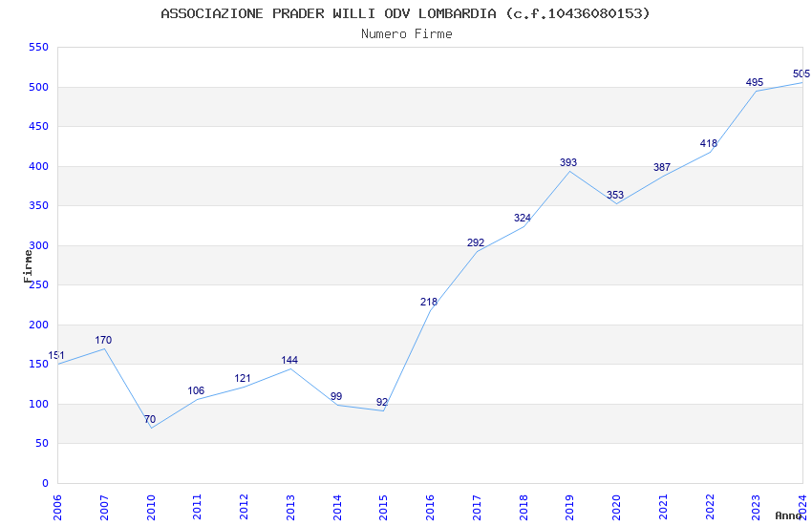Click the Firme y-axis label
The height and width of the screenshot is (525, 812).
pyautogui.click(x=28, y=266)
